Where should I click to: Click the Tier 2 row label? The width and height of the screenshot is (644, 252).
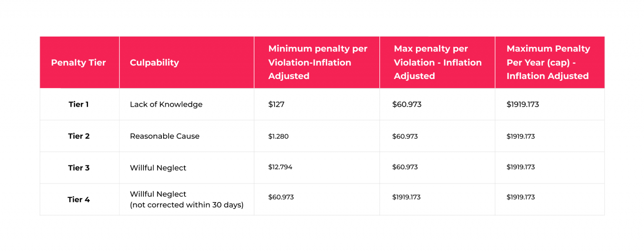[78, 136]
